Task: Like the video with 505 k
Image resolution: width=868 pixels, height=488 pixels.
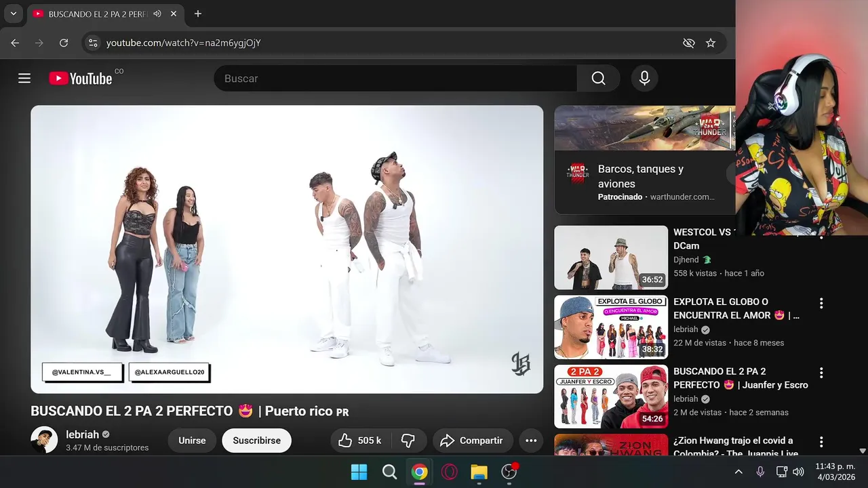Action: (359, 441)
